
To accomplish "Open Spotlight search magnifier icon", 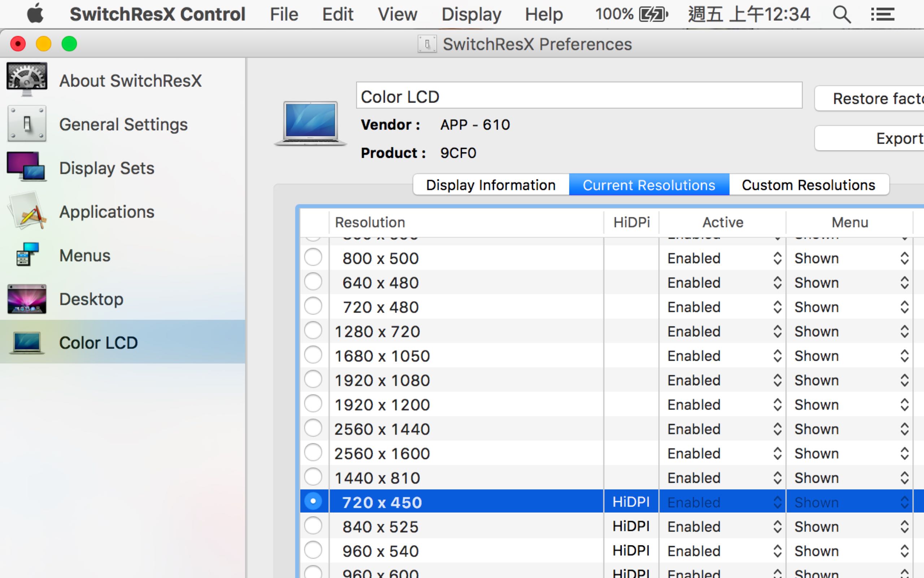I will (842, 14).
